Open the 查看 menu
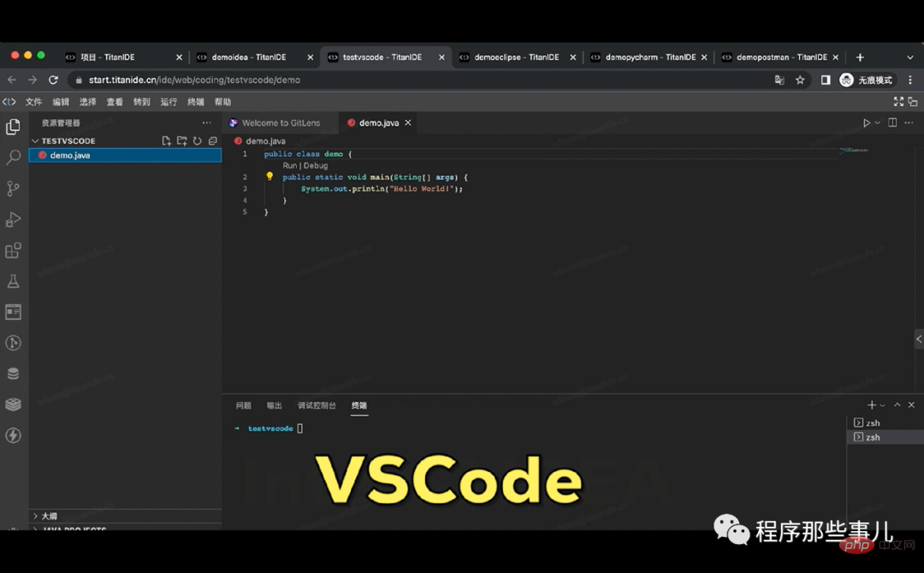The width and height of the screenshot is (924, 573). (x=115, y=102)
